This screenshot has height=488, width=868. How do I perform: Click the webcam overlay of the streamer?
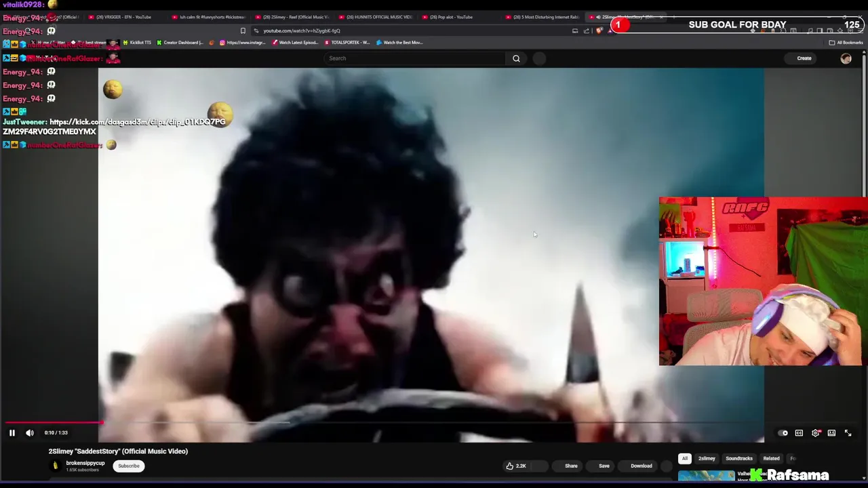click(763, 281)
